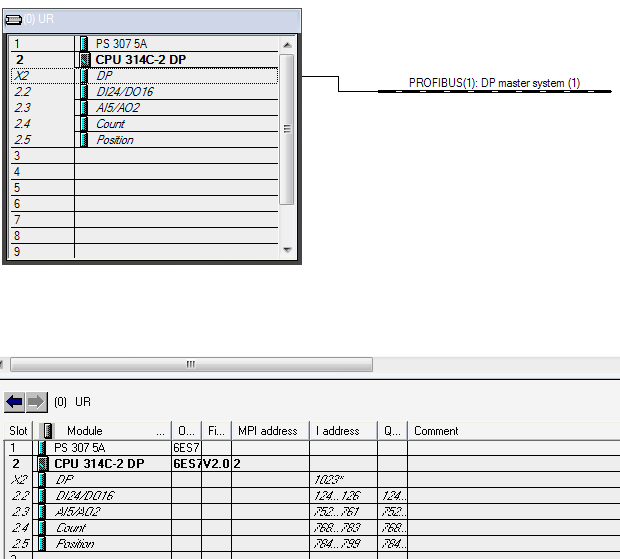Click DP row icon in detail table

pyautogui.click(x=42, y=480)
